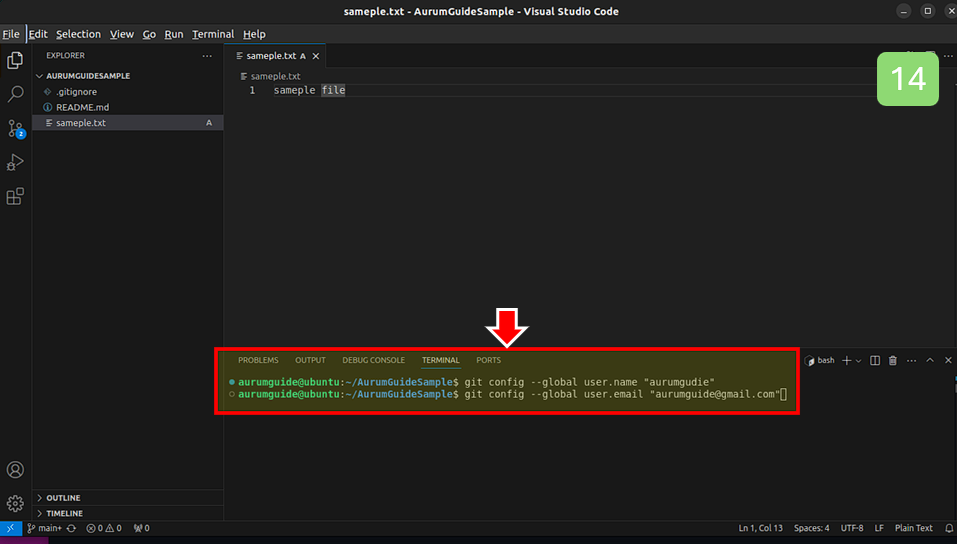Change end of line sequence LF
957x544 pixels.
pyautogui.click(x=879, y=528)
